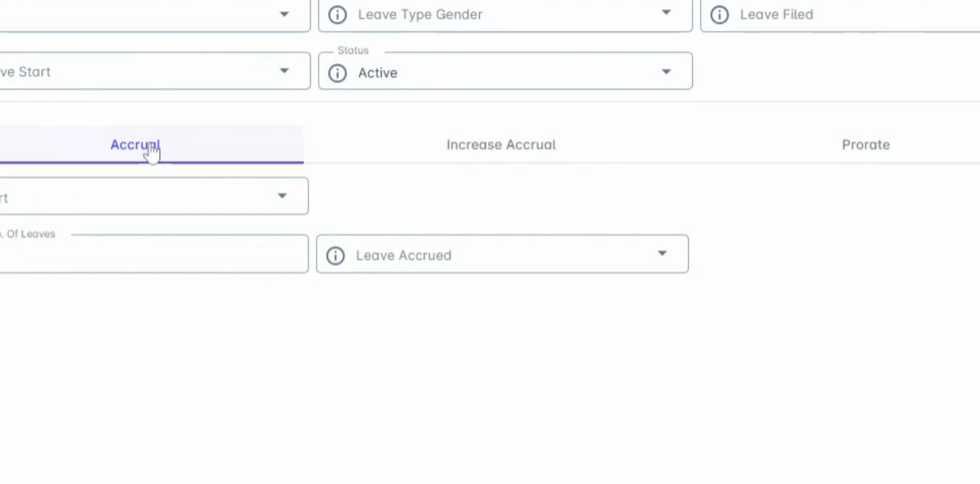Expand the dropdown arrow directly below the Accrual tab
Image resolution: width=980 pixels, height=484 pixels.
tap(282, 196)
